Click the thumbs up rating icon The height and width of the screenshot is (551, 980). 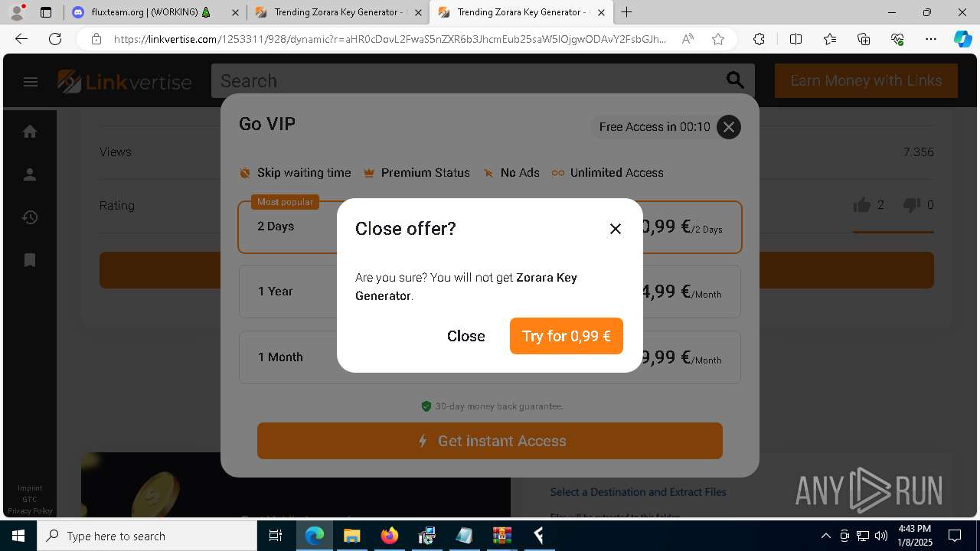862,205
